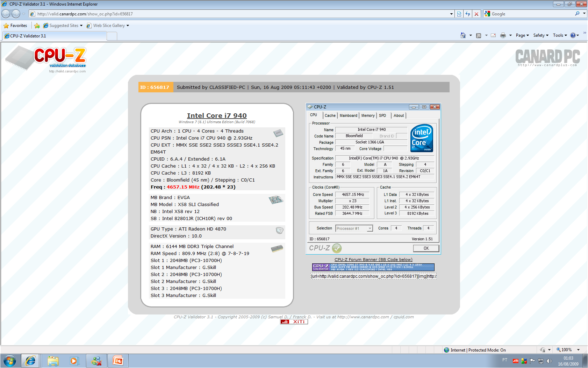Click the processor chip icon beside CPU Arch
This screenshot has height=368, width=588.
pyautogui.click(x=278, y=133)
